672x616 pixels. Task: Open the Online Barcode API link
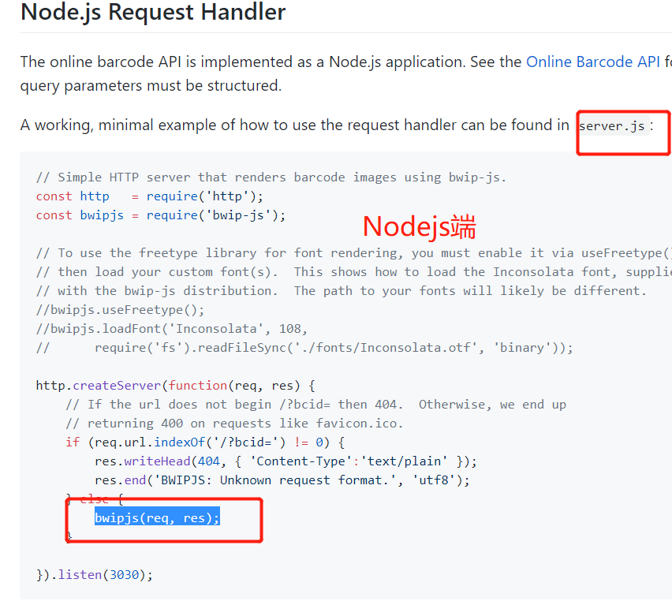coord(592,62)
